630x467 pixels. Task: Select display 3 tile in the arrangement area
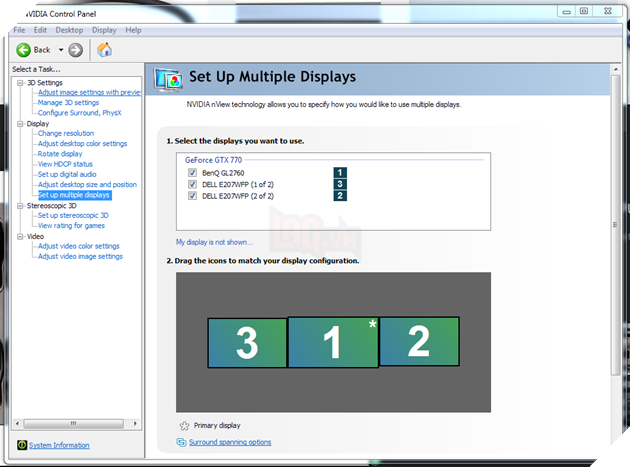tap(247, 343)
